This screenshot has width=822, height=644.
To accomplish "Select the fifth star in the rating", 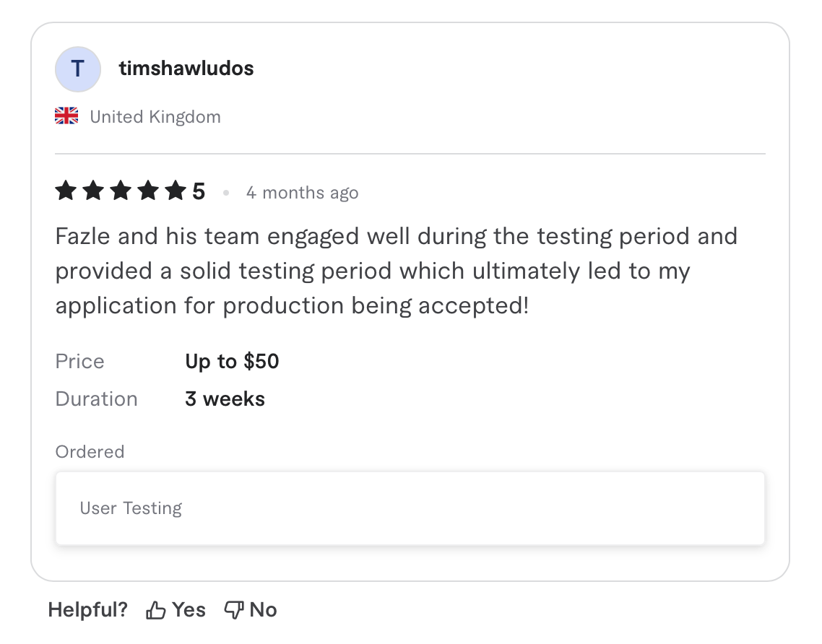I will [176, 191].
